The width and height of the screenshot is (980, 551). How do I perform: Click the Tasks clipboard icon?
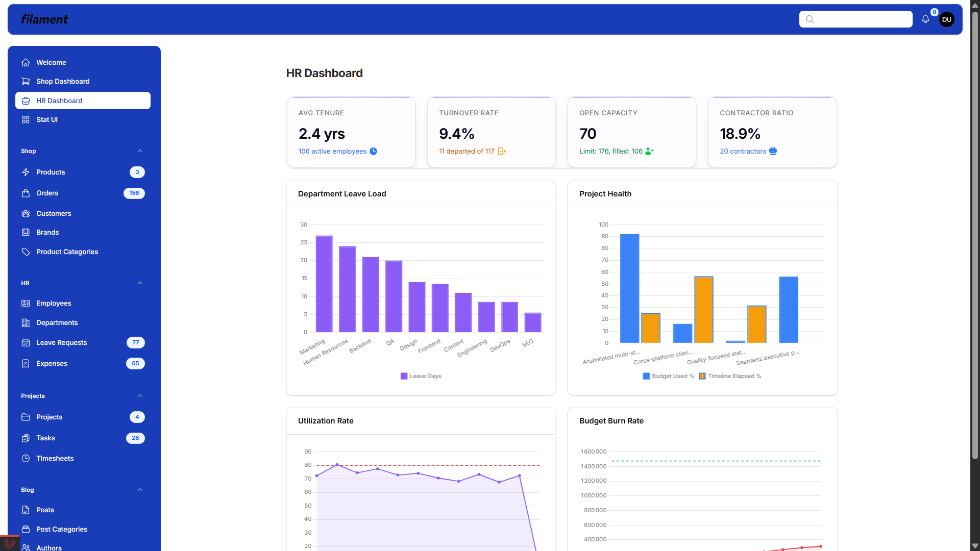[26, 438]
